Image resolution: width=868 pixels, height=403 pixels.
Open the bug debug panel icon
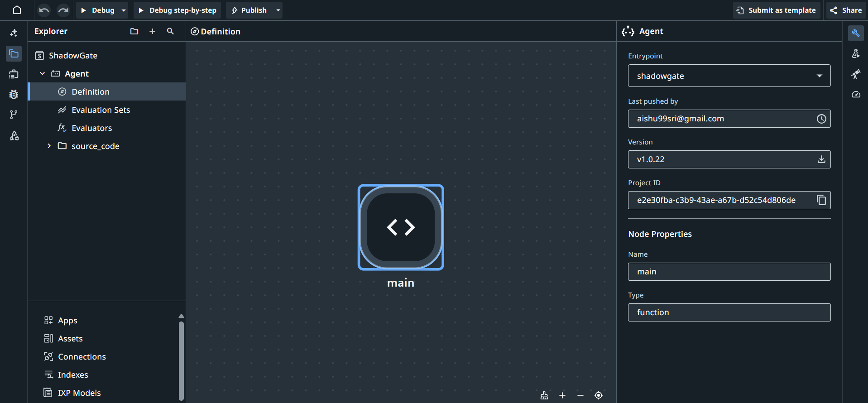[x=14, y=94]
